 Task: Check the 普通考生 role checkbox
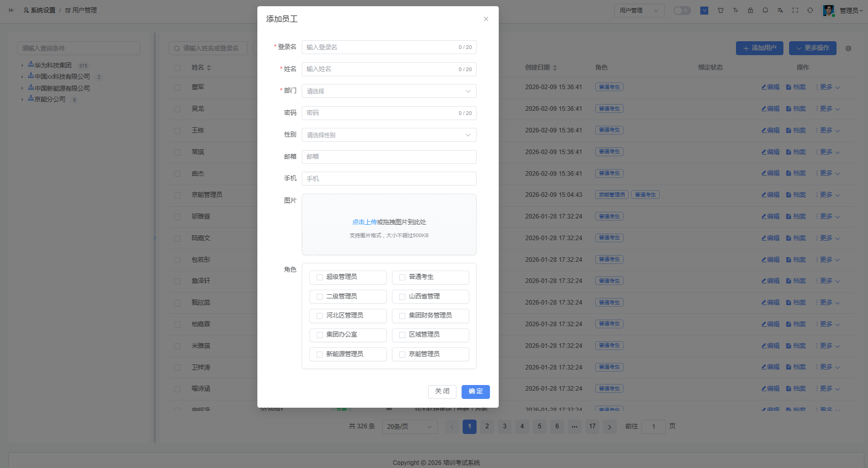click(402, 277)
